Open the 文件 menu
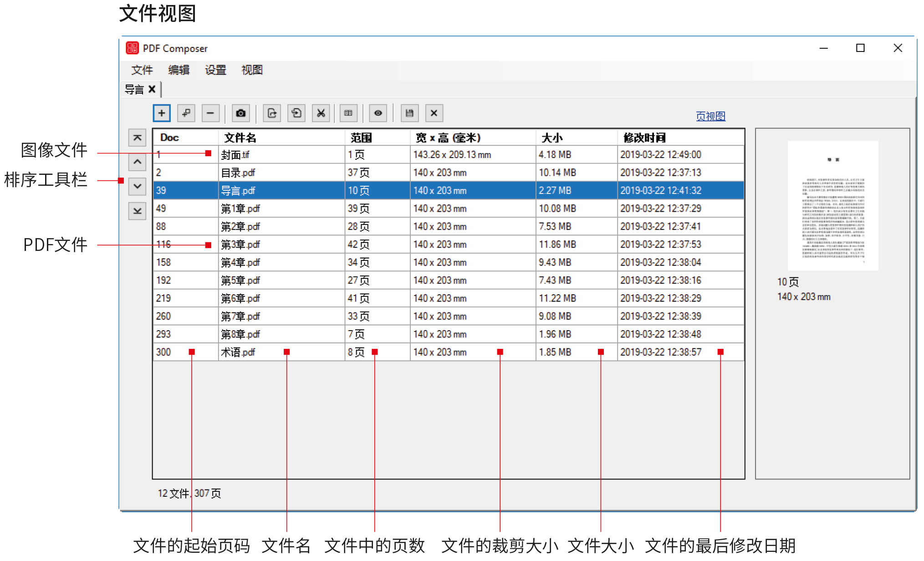This screenshot has width=924, height=561. 142,70
